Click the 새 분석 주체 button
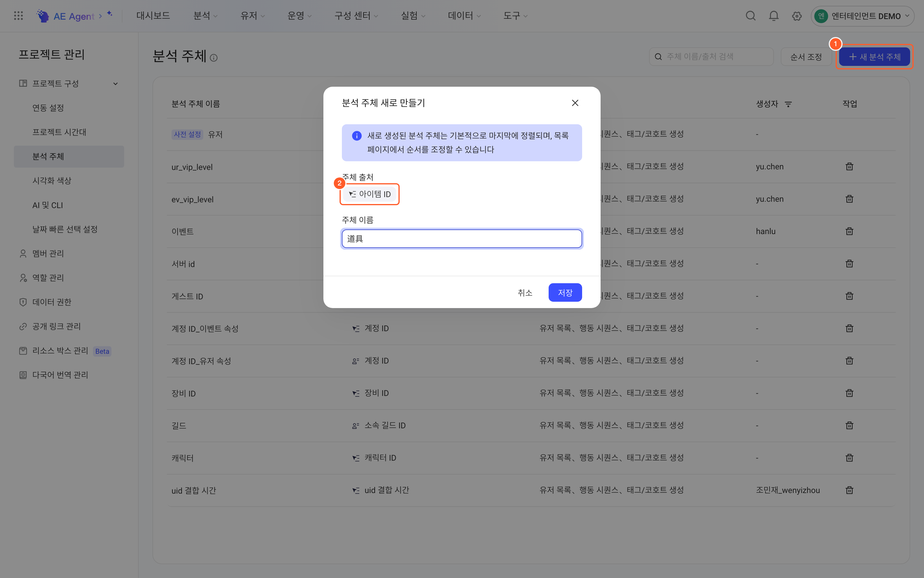Screen dimensions: 924x578 point(874,57)
